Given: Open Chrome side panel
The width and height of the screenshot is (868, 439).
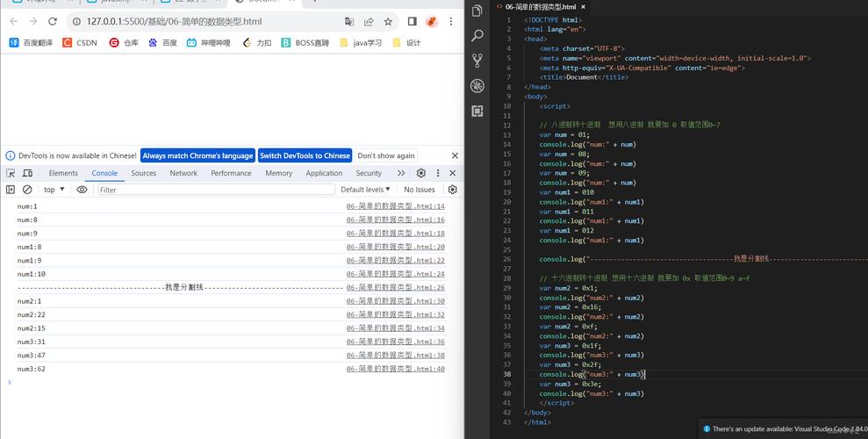Looking at the screenshot, I should tap(412, 22).
